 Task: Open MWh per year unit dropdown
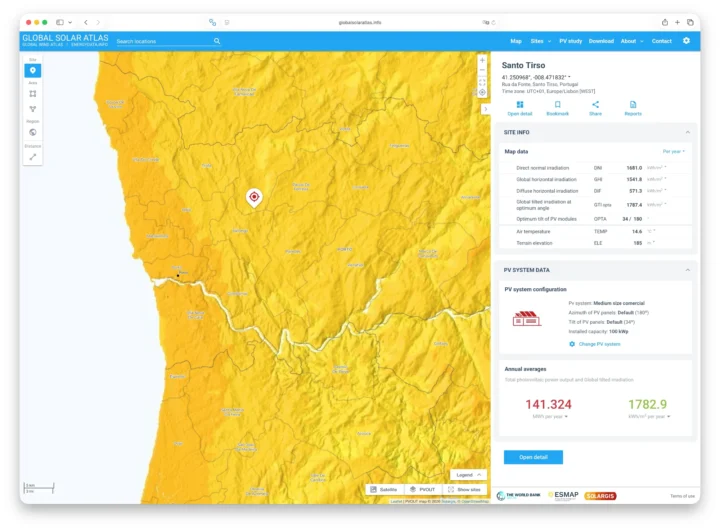click(550, 417)
